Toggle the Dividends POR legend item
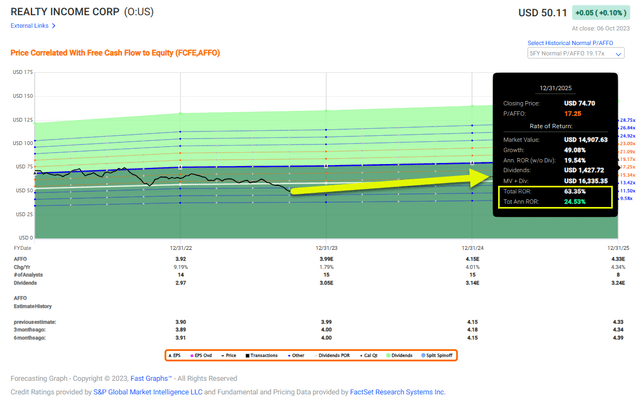 [332, 355]
